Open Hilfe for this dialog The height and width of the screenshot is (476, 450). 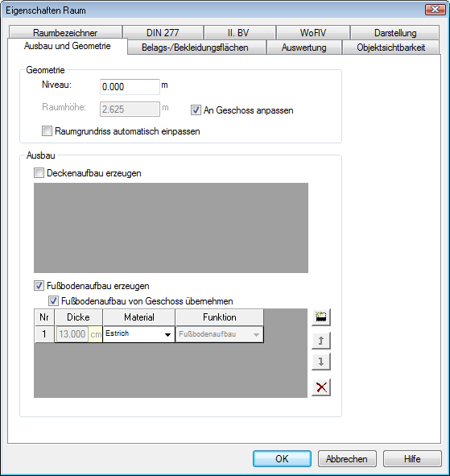coord(412,459)
